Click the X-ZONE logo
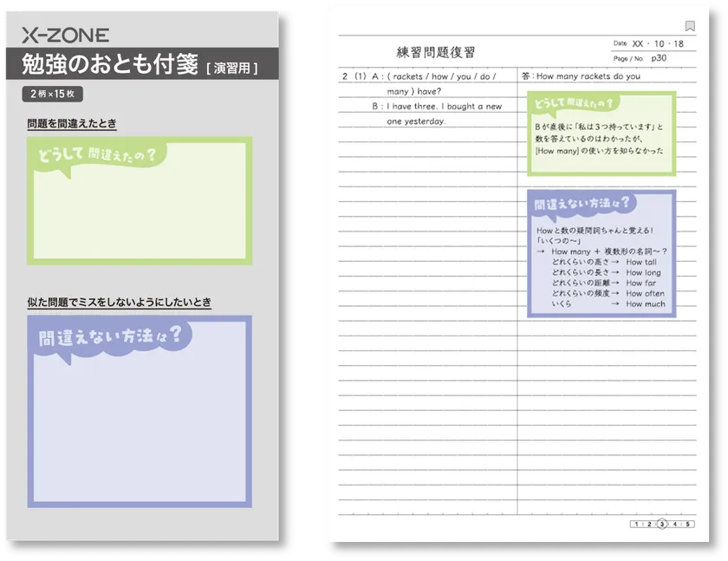 66,36
